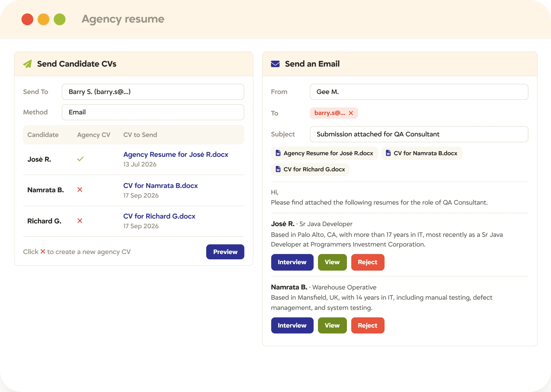Screen dimensions: 551x392
Task: Click the red X for Namrata B.
Action: click(80, 190)
